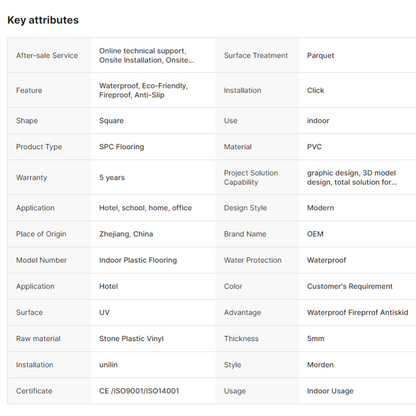The image size is (416, 416).
Task: Click the Zhejiang, China origin value
Action: 126,234
